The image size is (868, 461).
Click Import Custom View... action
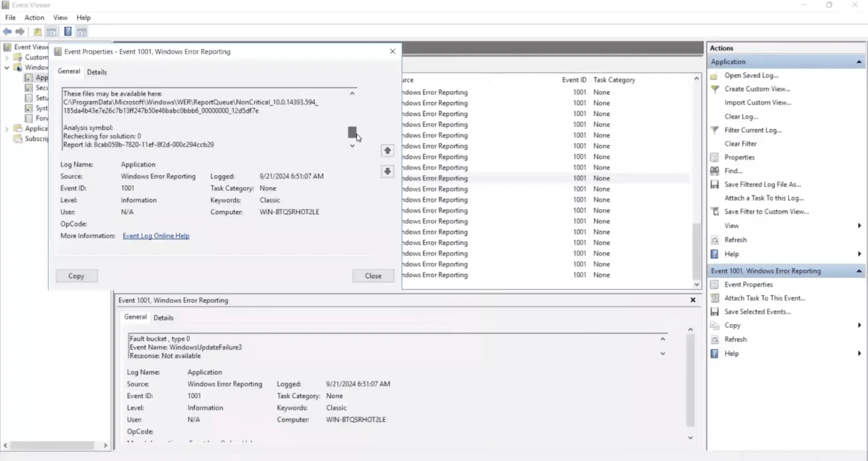pyautogui.click(x=758, y=103)
